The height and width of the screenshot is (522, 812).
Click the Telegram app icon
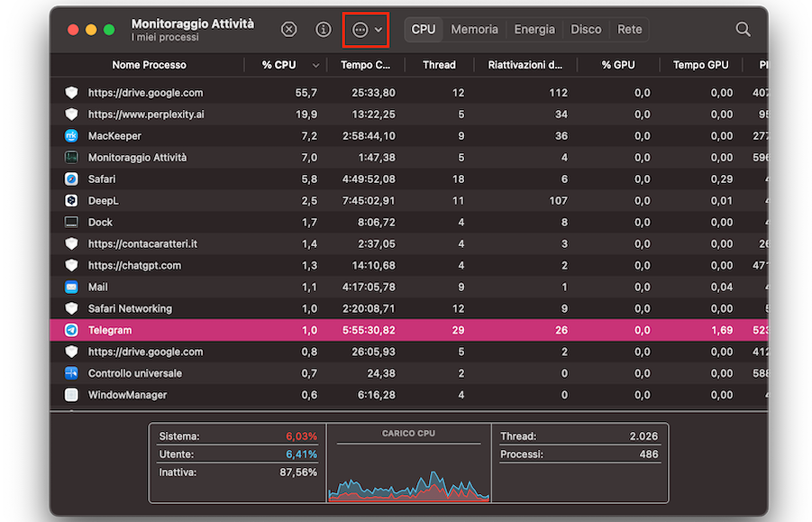click(72, 331)
